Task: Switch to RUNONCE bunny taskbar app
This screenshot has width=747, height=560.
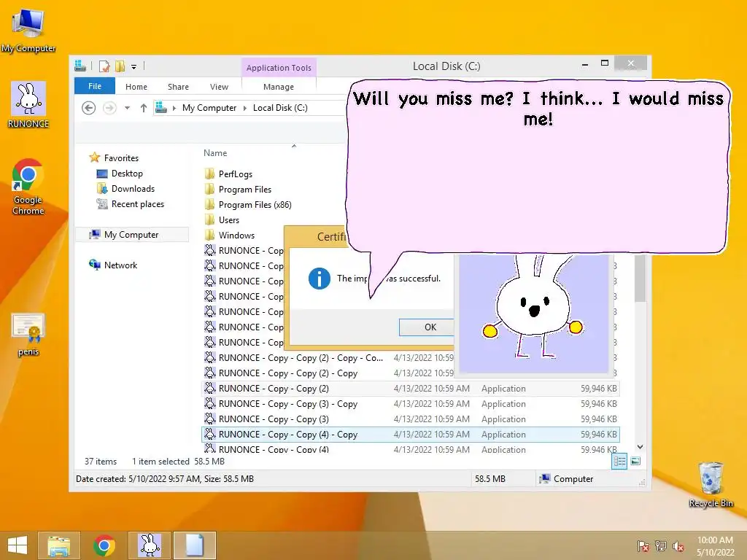Action: point(149,545)
